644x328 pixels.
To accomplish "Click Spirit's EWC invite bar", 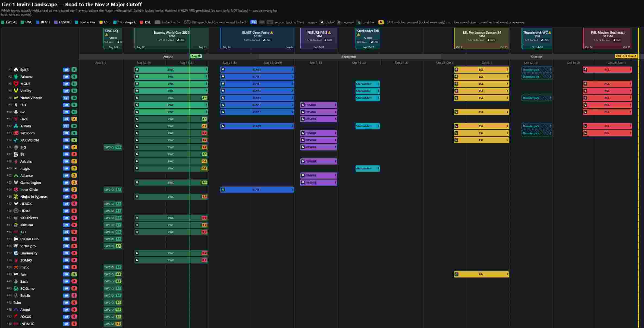I will [171, 70].
